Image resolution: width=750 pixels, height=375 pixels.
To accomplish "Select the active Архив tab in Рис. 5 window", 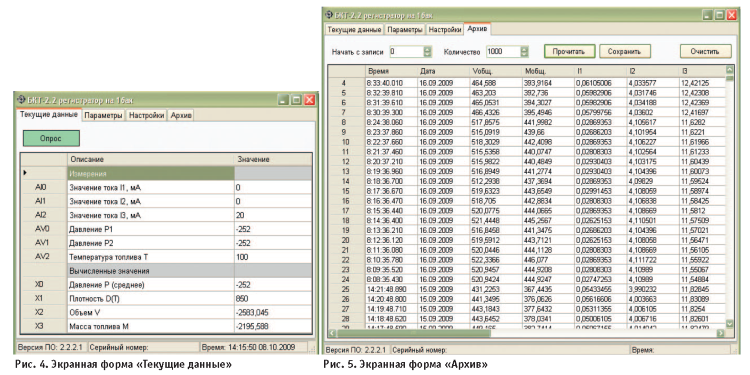I will click(x=477, y=29).
